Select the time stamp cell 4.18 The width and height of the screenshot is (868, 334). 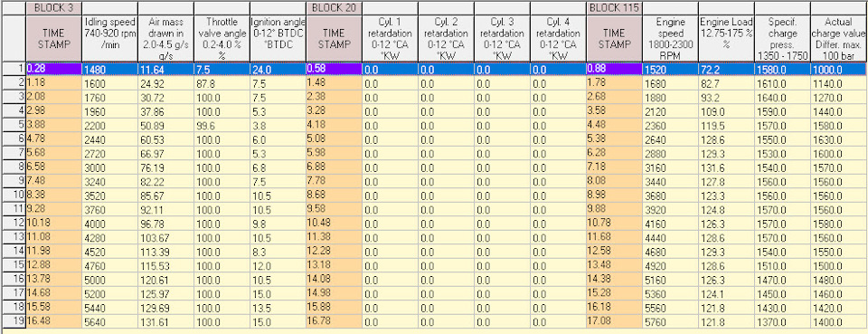[x=334, y=125]
